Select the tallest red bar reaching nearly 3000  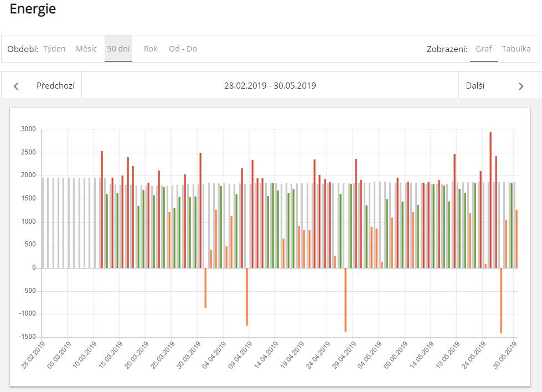pyautogui.click(x=491, y=200)
